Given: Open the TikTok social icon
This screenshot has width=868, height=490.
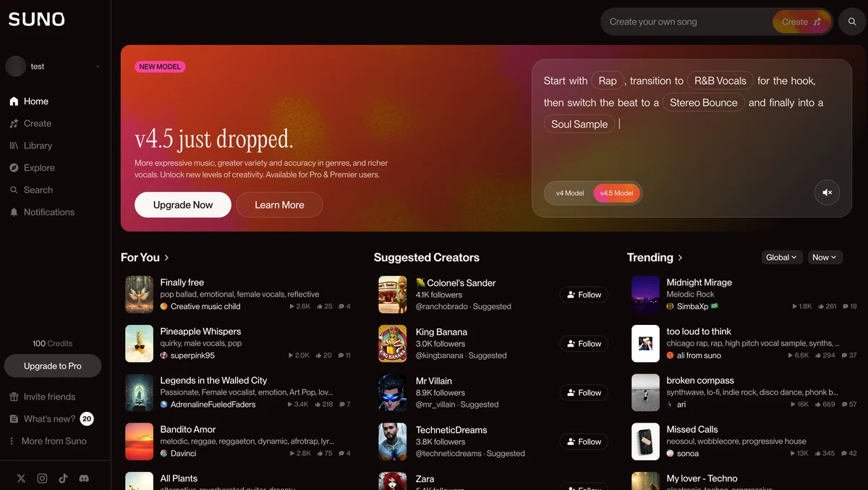Looking at the screenshot, I should point(63,478).
